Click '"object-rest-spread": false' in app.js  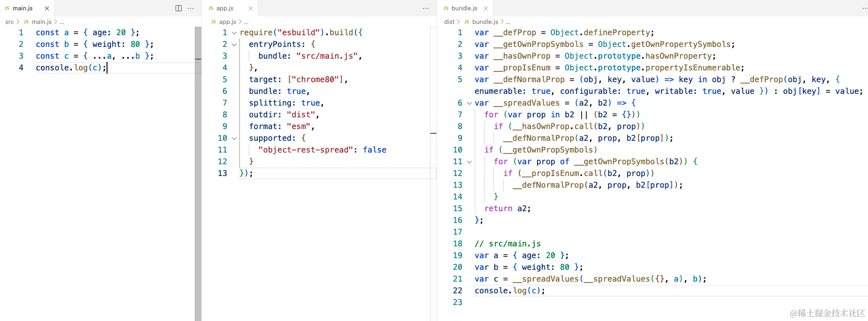(x=323, y=150)
